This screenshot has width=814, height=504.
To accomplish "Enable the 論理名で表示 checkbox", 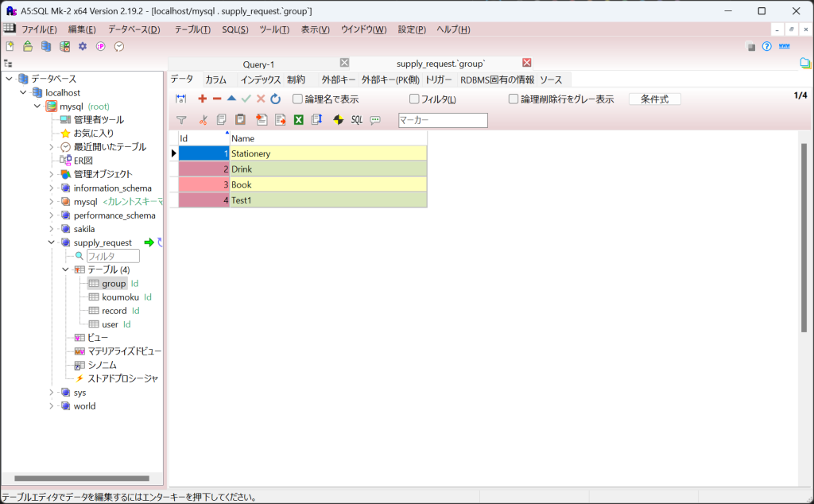I will pyautogui.click(x=298, y=99).
